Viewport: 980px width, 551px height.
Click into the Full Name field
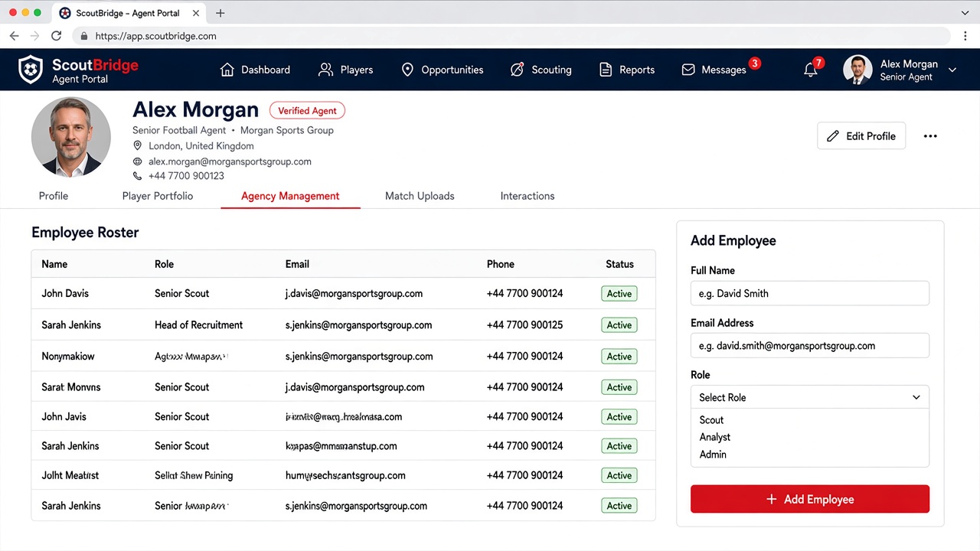click(810, 293)
